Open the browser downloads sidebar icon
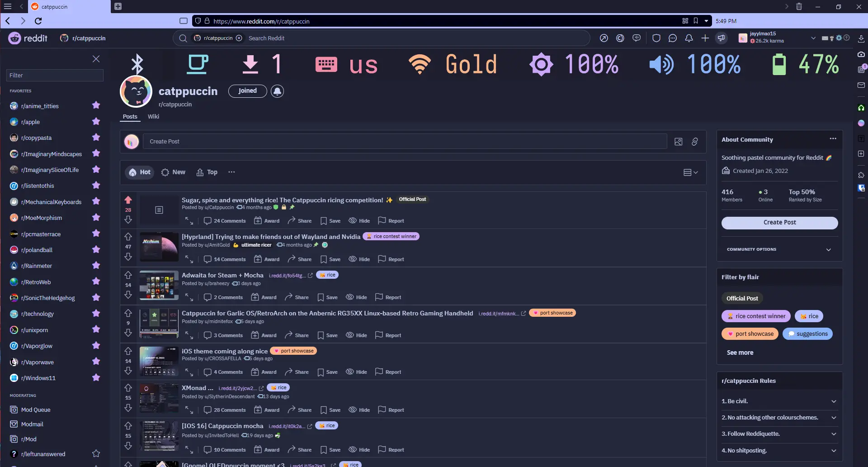868x467 pixels. (861, 39)
